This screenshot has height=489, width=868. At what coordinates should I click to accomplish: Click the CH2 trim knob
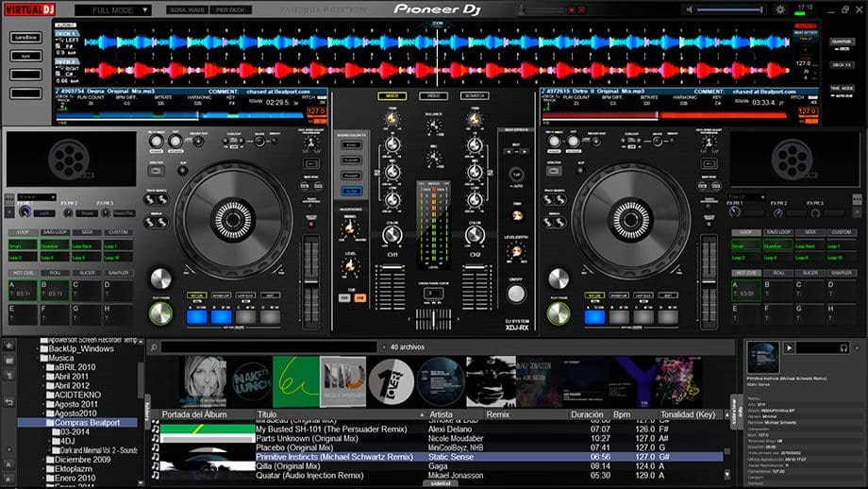475,117
